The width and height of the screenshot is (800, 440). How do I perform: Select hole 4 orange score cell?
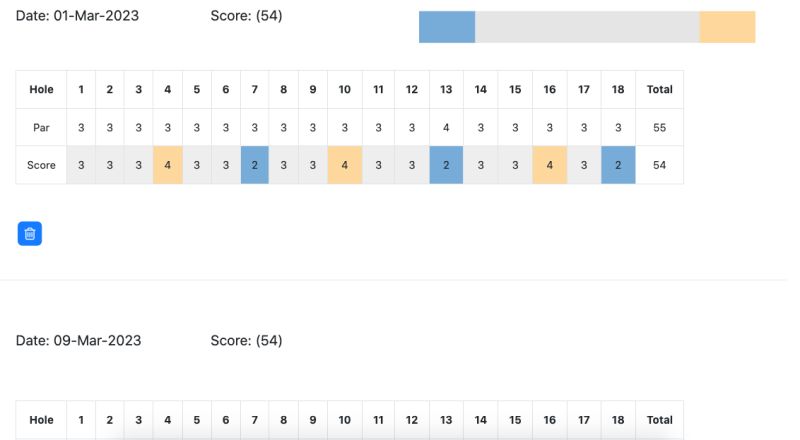tap(167, 165)
